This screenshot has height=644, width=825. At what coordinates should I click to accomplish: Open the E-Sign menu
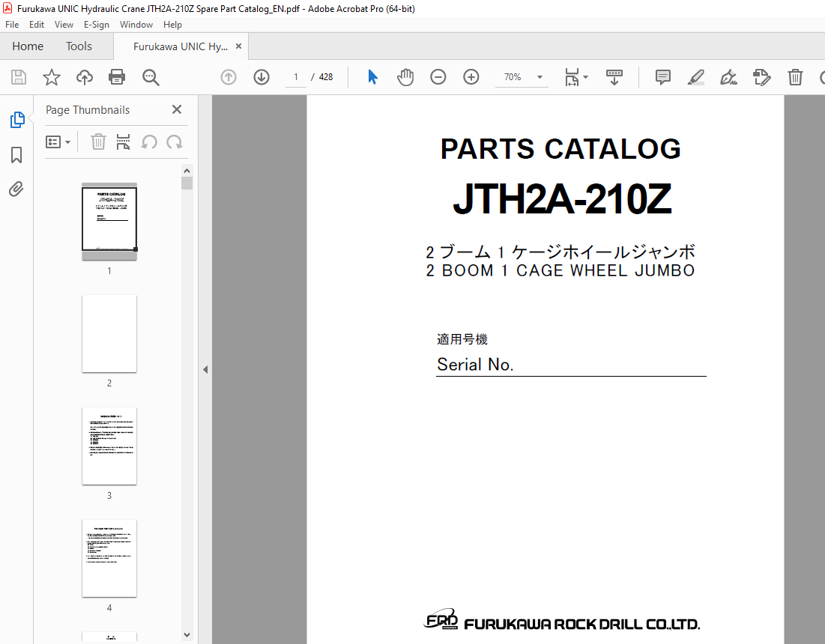96,25
